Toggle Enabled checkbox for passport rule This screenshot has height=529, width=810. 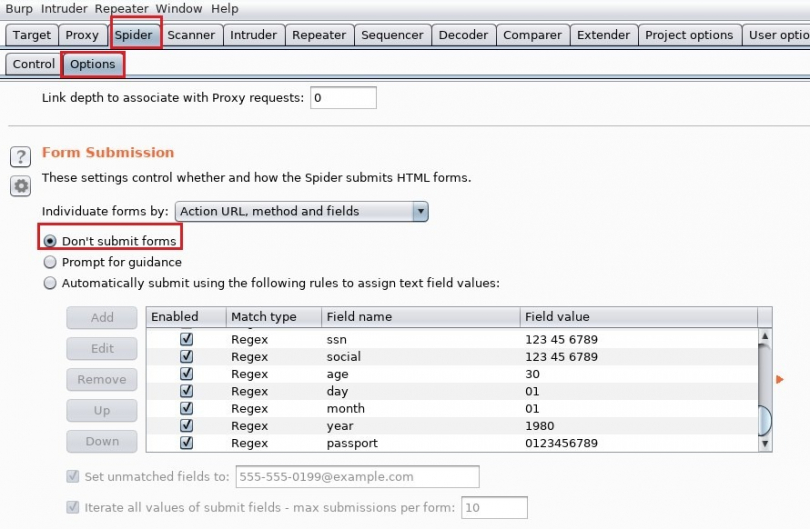pyautogui.click(x=186, y=443)
